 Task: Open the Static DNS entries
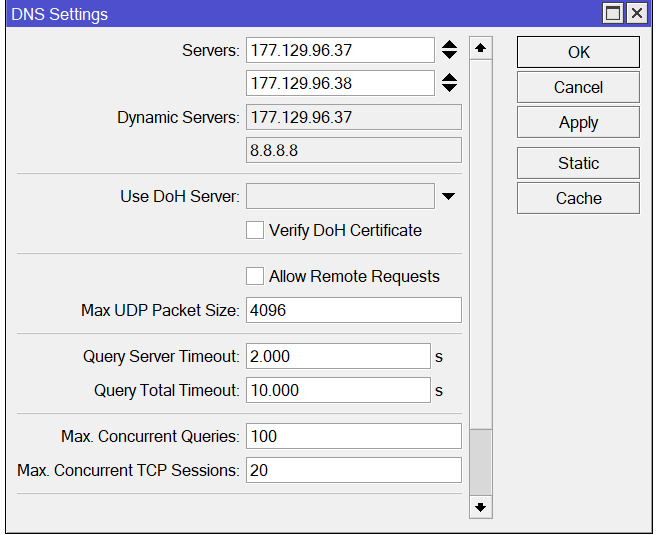tap(578, 163)
